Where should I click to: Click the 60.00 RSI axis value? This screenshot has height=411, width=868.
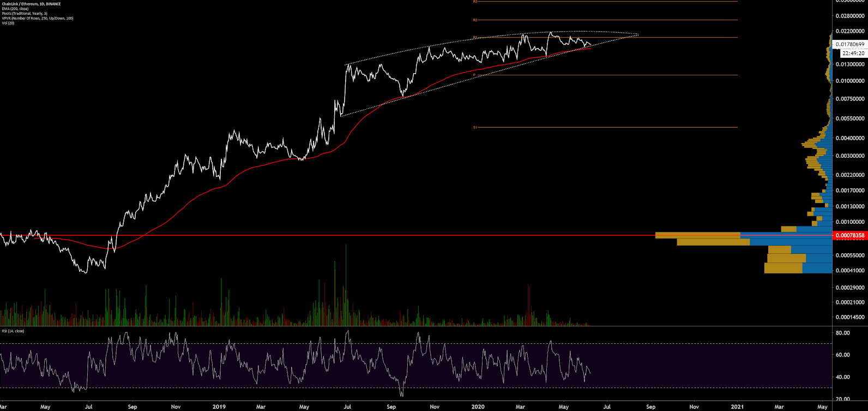[x=843, y=355]
